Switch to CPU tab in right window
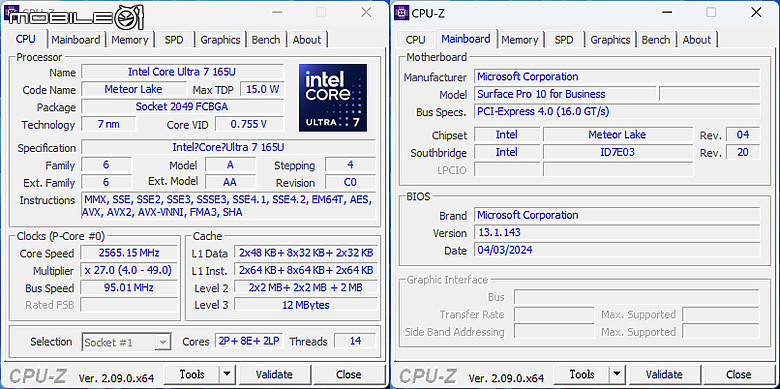Image resolution: width=780 pixels, height=389 pixels. pyautogui.click(x=415, y=40)
